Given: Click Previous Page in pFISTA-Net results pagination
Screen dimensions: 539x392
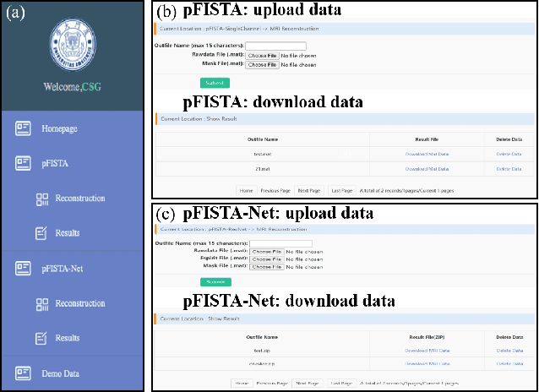Looking at the screenshot, I should pyautogui.click(x=272, y=383).
